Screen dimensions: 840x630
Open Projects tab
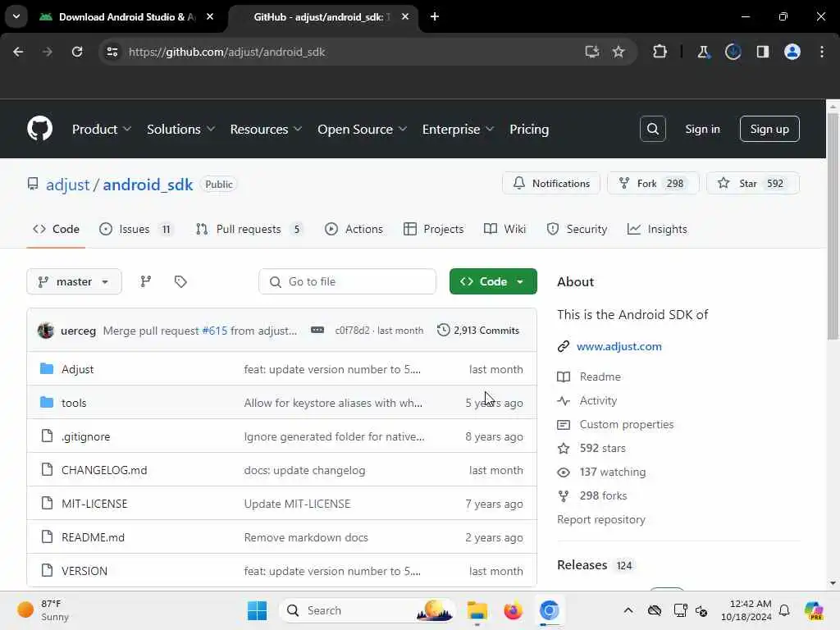433,230
